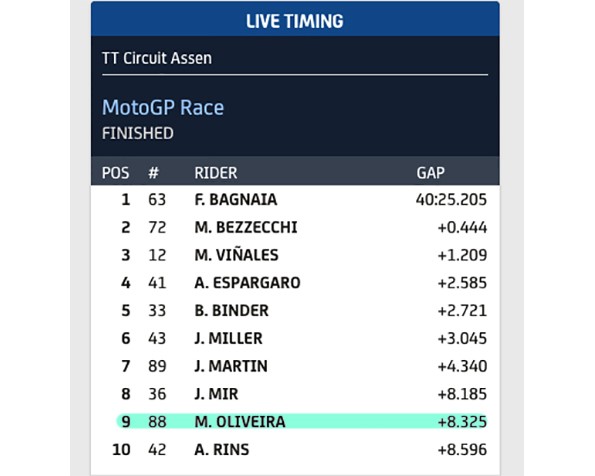The width and height of the screenshot is (595, 476).
Task: Open the MotoGP Race session link
Action: pyautogui.click(x=163, y=107)
